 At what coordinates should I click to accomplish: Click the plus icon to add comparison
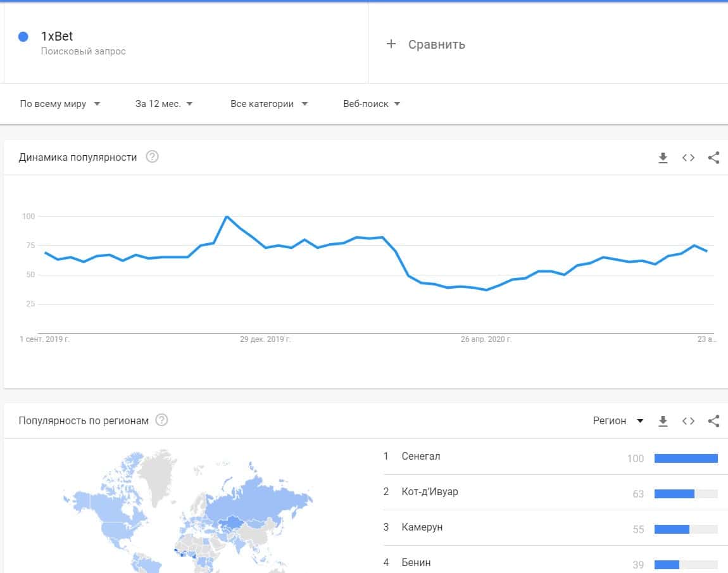pos(391,44)
